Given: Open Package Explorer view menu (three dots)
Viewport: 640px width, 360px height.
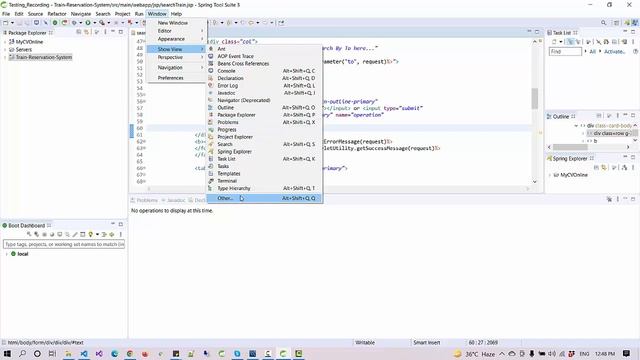Looking at the screenshot, I should (x=105, y=32).
